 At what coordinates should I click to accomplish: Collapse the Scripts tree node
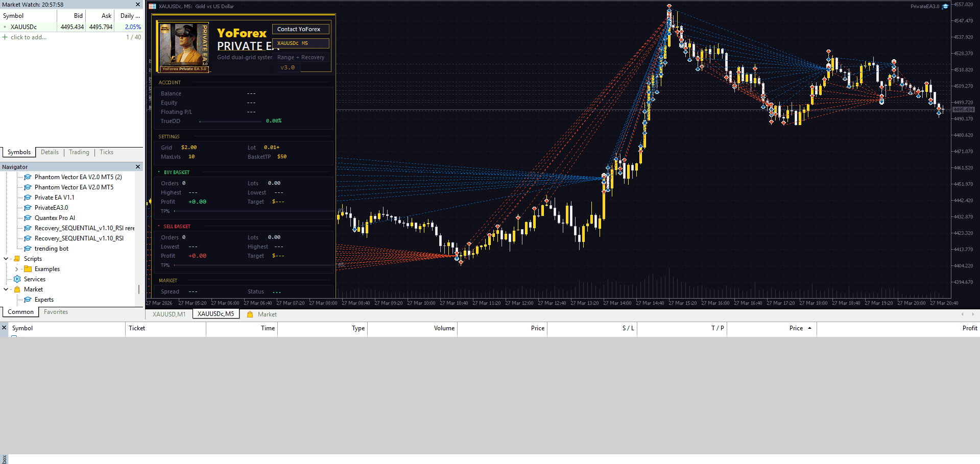(x=6, y=259)
